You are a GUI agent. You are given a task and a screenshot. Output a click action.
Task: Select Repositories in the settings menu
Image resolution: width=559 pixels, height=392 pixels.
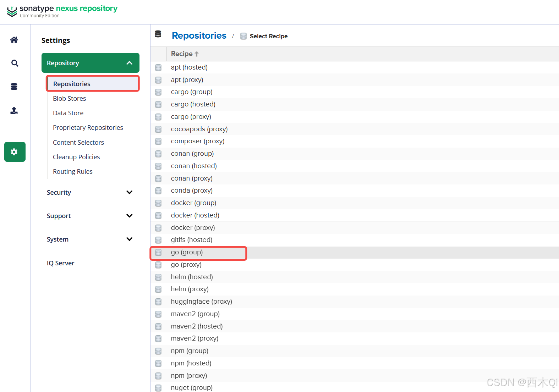tap(93, 84)
